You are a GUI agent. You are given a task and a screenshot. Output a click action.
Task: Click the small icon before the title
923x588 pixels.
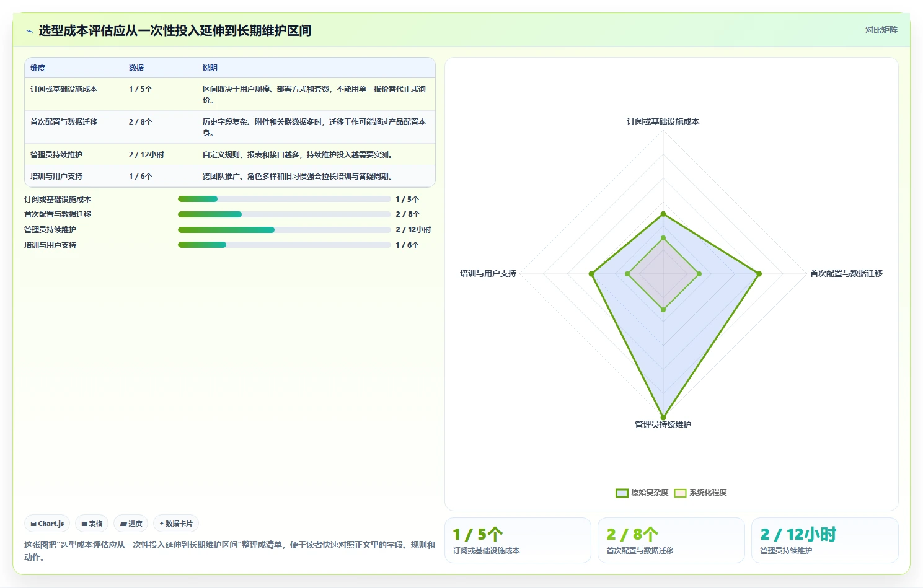[29, 31]
